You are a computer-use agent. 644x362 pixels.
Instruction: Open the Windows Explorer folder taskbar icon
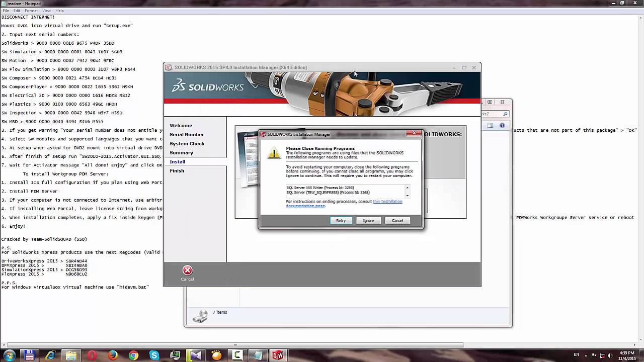coord(71,355)
